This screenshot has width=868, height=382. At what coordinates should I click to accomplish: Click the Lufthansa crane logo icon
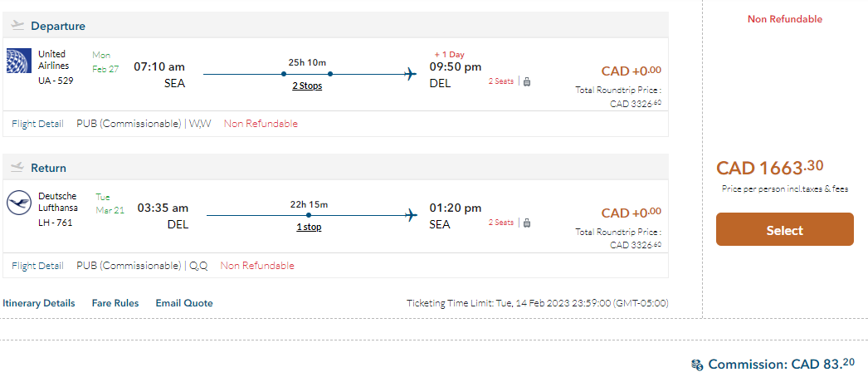tap(18, 203)
